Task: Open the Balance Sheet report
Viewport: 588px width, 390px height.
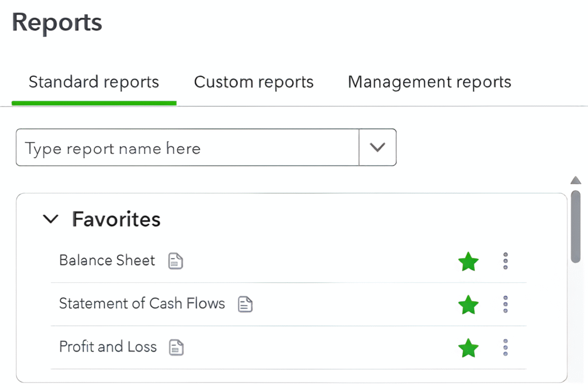Action: tap(107, 260)
